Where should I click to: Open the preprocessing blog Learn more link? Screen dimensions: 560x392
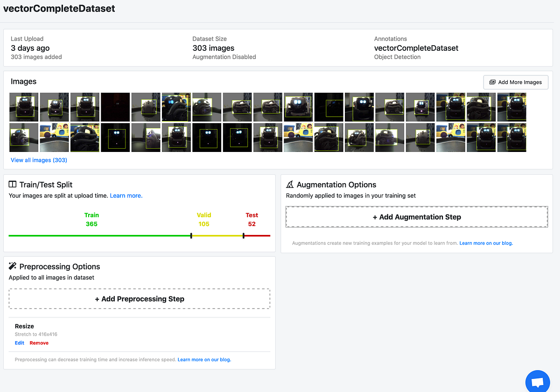pos(204,359)
